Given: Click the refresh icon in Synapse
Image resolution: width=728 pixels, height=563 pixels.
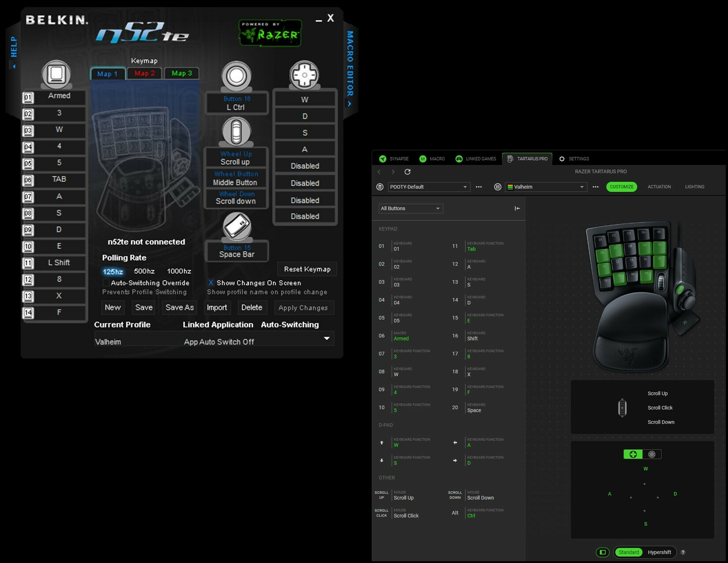Looking at the screenshot, I should [407, 172].
